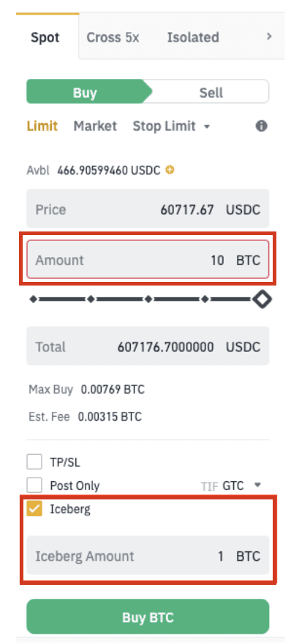Click the Iceberg Amount input field
Viewport: 291px width, 644px height.
tap(148, 556)
